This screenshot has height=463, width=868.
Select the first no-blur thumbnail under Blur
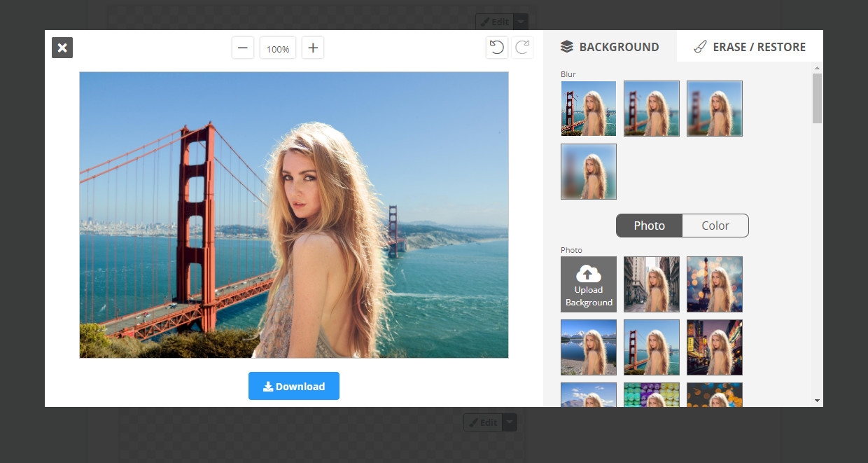[x=589, y=109]
